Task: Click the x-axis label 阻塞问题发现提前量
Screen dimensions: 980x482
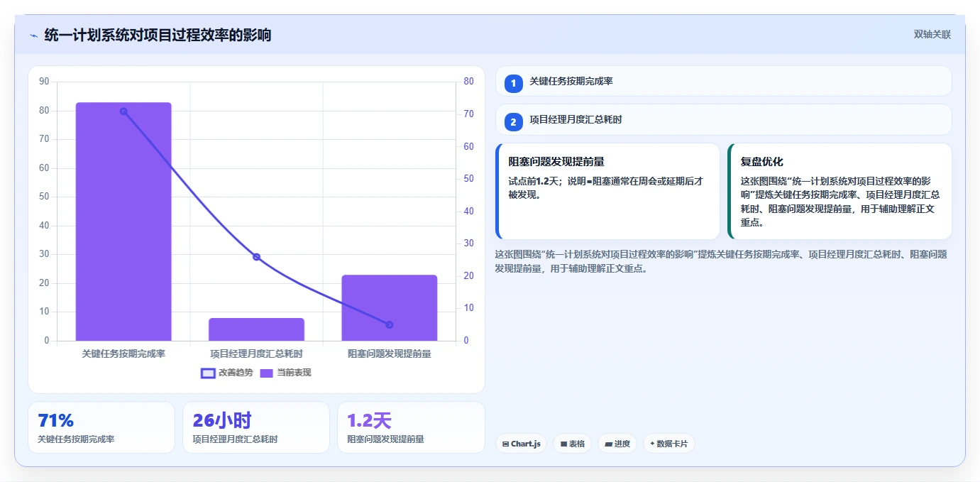Action: tap(389, 354)
